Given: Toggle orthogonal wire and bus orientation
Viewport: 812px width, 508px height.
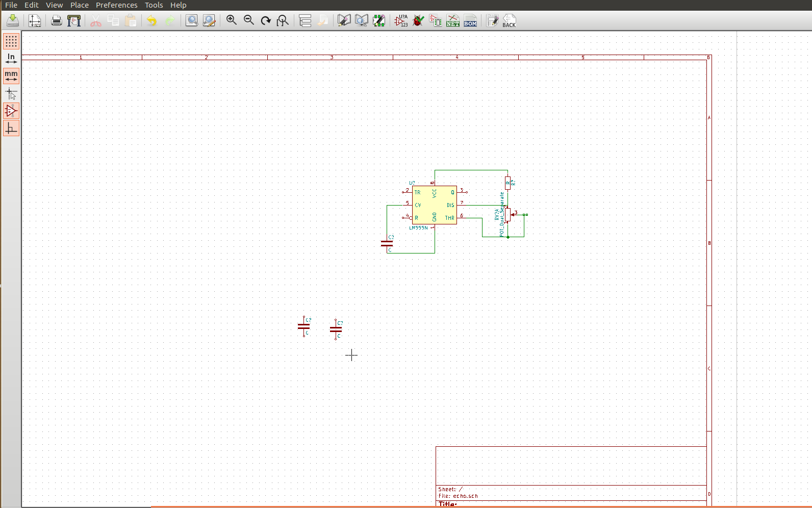Looking at the screenshot, I should tap(11, 129).
